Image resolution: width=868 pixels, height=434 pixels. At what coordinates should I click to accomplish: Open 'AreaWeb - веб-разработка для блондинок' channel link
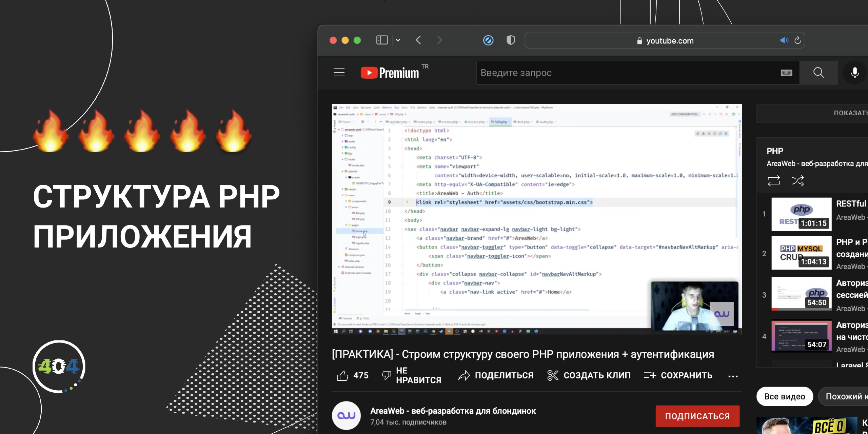point(453,411)
